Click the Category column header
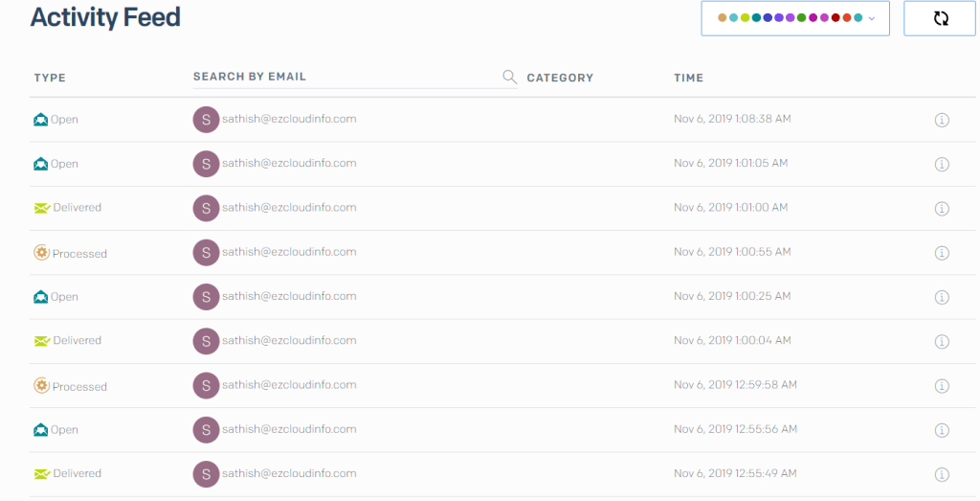Image resolution: width=980 pixels, height=501 pixels. point(560,78)
